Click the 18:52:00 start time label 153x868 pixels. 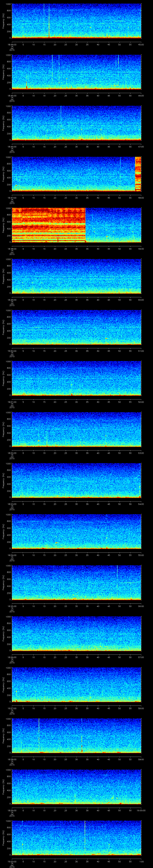(12, 453)
